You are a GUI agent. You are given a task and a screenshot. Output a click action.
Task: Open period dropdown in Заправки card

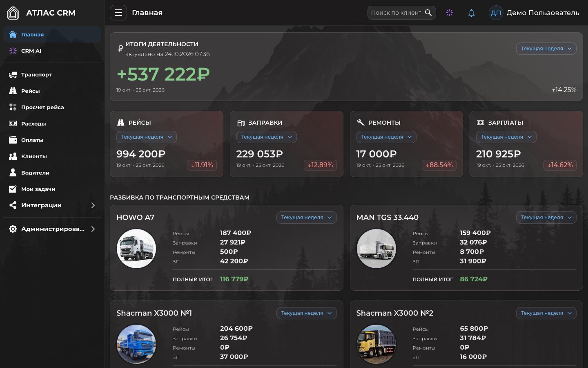pos(267,137)
